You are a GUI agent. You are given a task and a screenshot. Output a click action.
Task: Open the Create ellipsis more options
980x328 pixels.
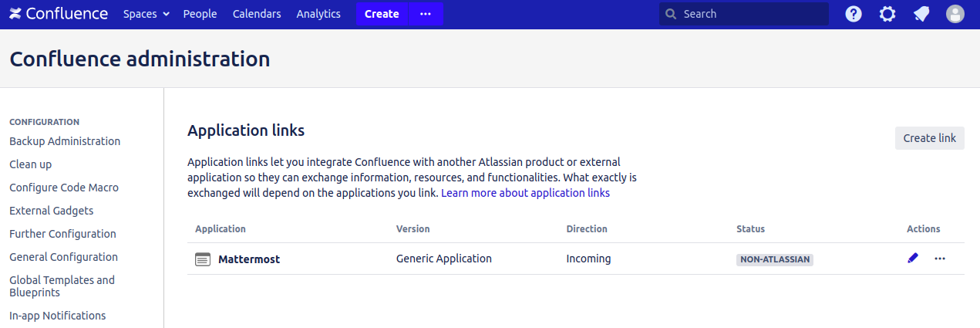tap(426, 14)
